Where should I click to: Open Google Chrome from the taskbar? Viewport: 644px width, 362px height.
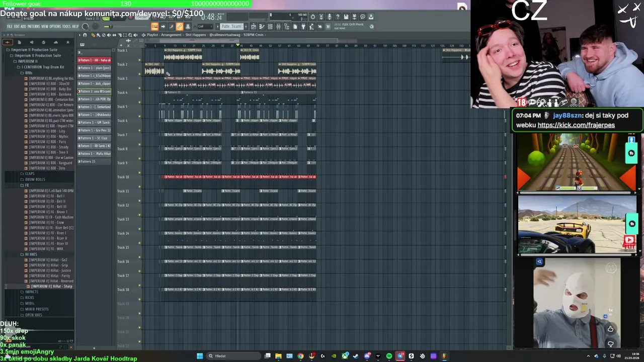[x=300, y=356]
